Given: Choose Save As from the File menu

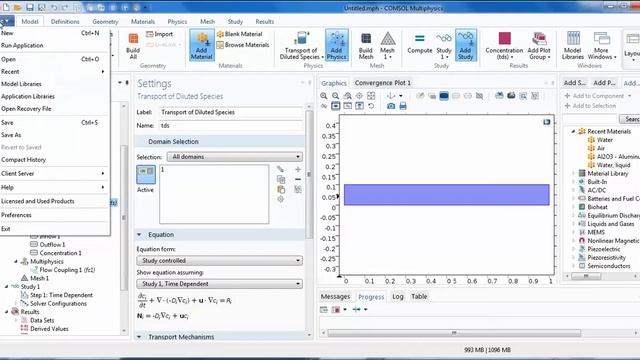Looking at the screenshot, I should [53, 135].
